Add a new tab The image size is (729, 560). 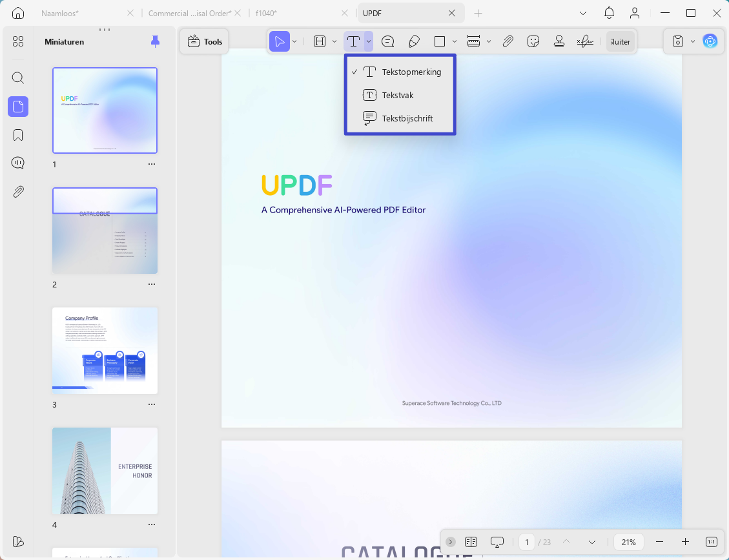click(478, 13)
